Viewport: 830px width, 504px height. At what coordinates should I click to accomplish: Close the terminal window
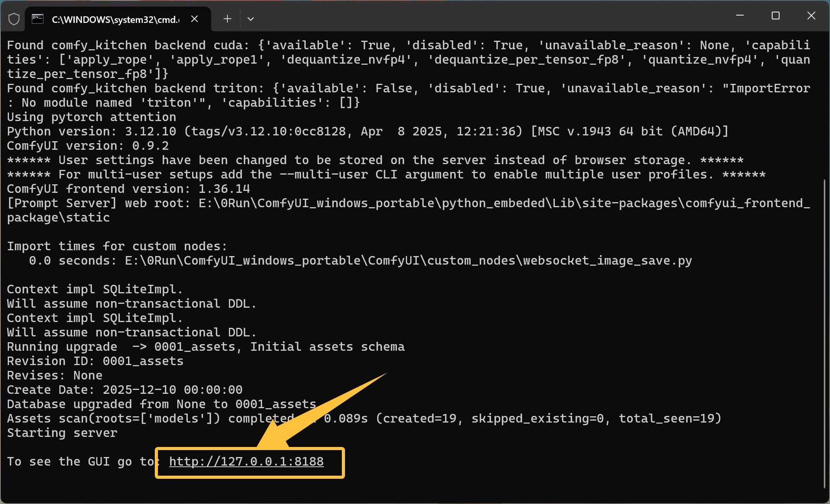pyautogui.click(x=811, y=16)
